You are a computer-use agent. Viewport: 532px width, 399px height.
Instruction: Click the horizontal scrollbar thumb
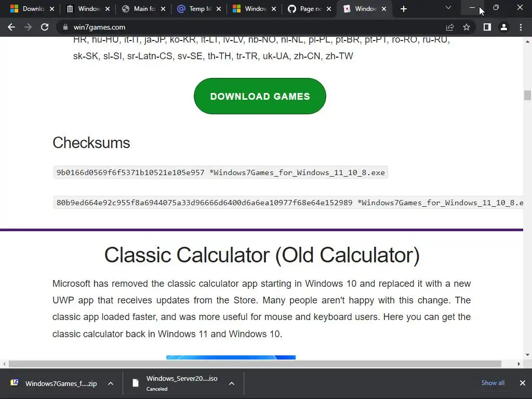[x=255, y=364]
